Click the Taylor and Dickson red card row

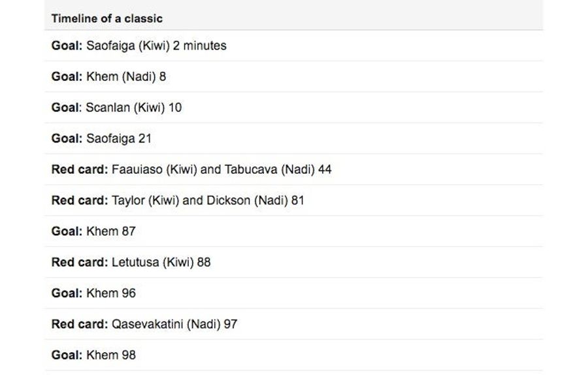pyautogui.click(x=293, y=201)
